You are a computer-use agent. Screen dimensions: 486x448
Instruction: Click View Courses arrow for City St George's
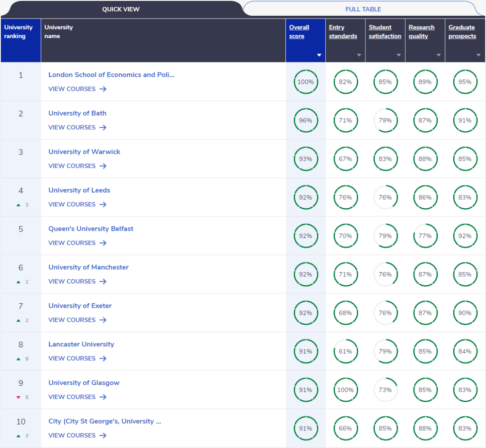(x=103, y=435)
